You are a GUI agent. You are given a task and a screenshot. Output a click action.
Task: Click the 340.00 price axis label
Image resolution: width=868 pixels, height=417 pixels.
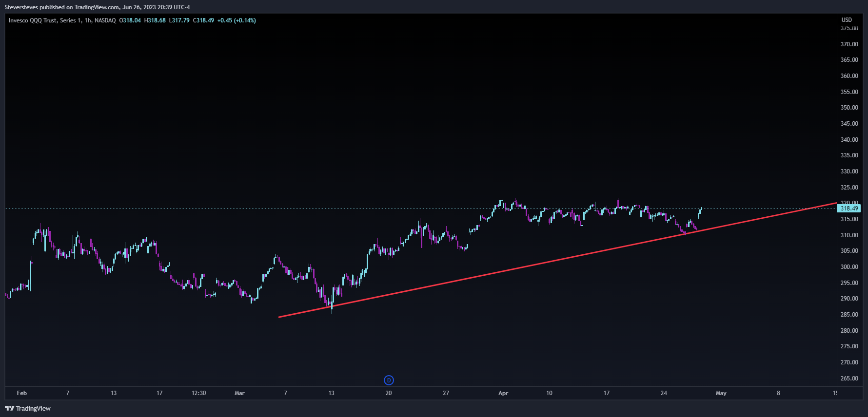[x=849, y=140]
